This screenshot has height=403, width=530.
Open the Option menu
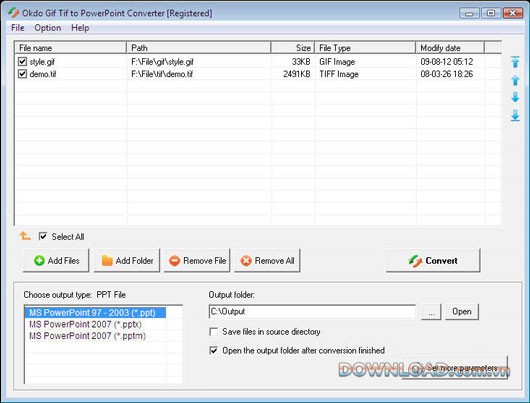[x=48, y=28]
